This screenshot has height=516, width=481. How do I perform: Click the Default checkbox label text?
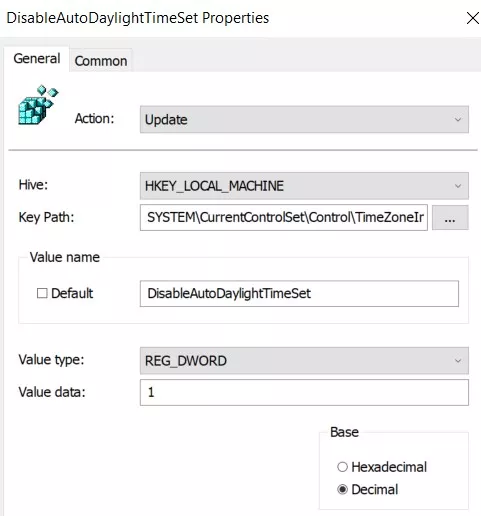pos(72,293)
